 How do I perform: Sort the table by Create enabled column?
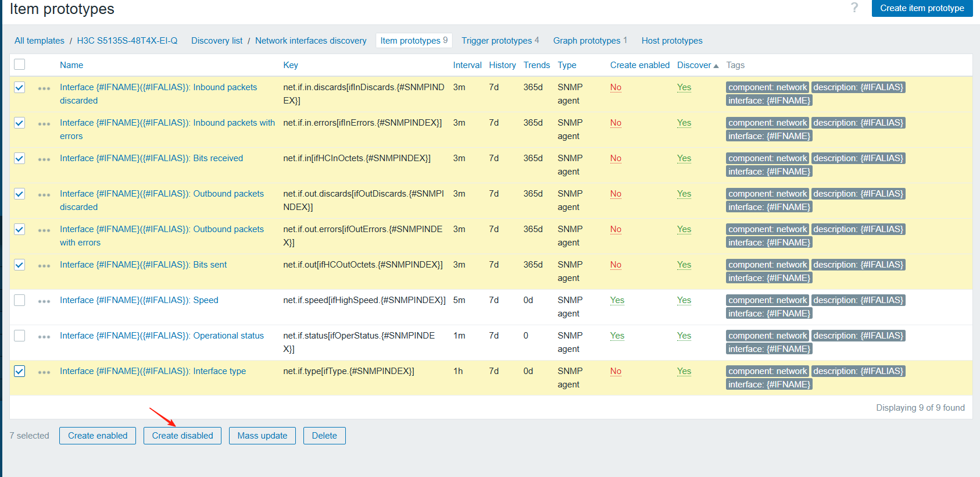639,65
